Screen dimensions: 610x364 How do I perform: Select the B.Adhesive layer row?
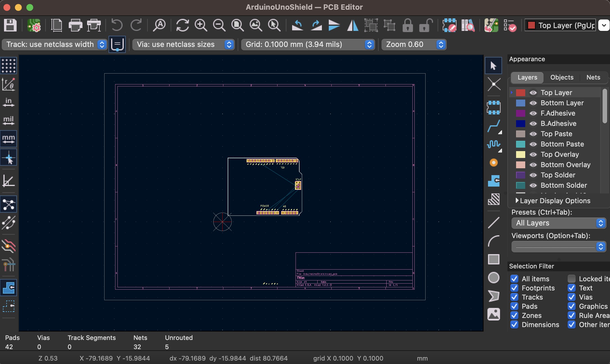tap(555, 124)
